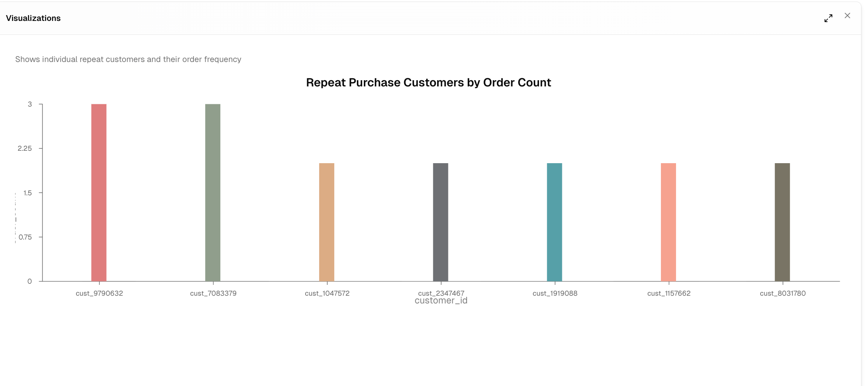Click the cust_8031780 axis label
The width and height of the screenshot is (868, 386).
coord(783,293)
